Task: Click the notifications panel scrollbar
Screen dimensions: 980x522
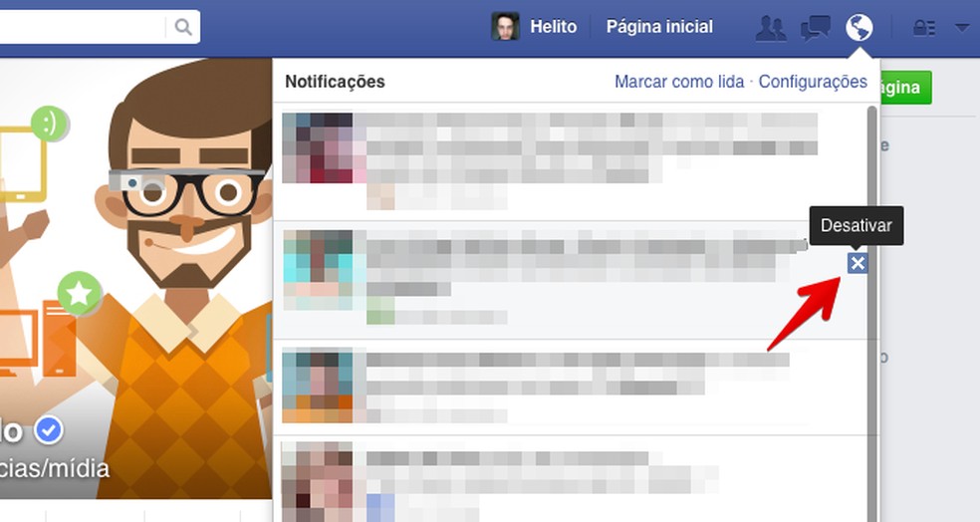Action: coord(871,313)
